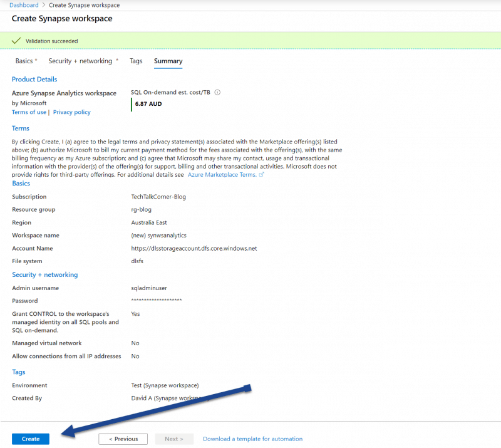This screenshot has width=501, height=448.
Task: Switch to the Basics tab
Action: (x=25, y=61)
